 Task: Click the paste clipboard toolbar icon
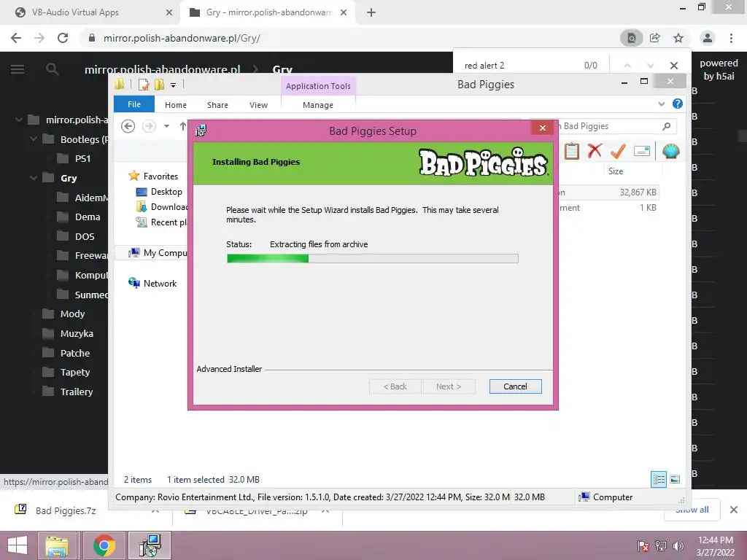coord(572,152)
